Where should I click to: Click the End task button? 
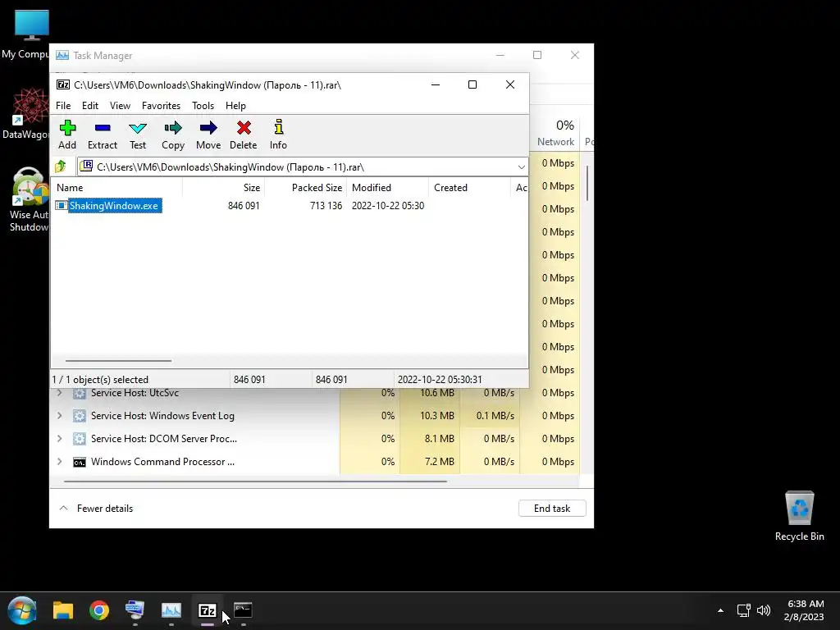click(x=552, y=509)
